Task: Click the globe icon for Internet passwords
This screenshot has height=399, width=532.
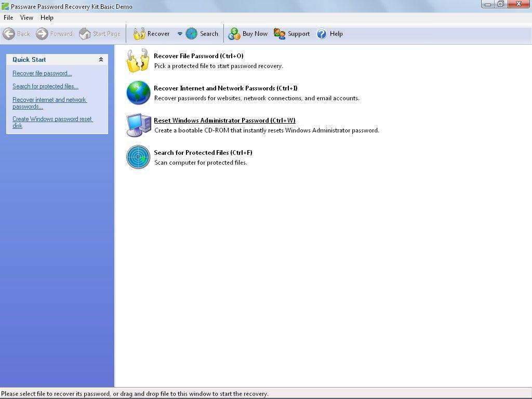Action: (x=138, y=92)
